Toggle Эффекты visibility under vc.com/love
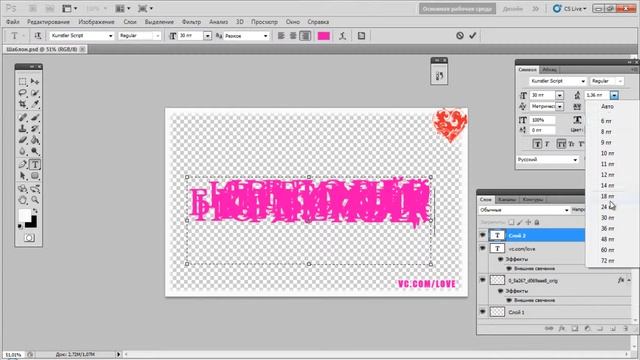This screenshot has height=360, width=640. click(501, 259)
